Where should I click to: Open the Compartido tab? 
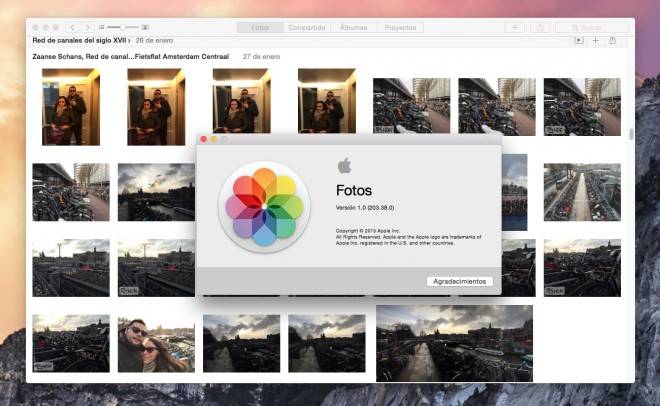307,27
